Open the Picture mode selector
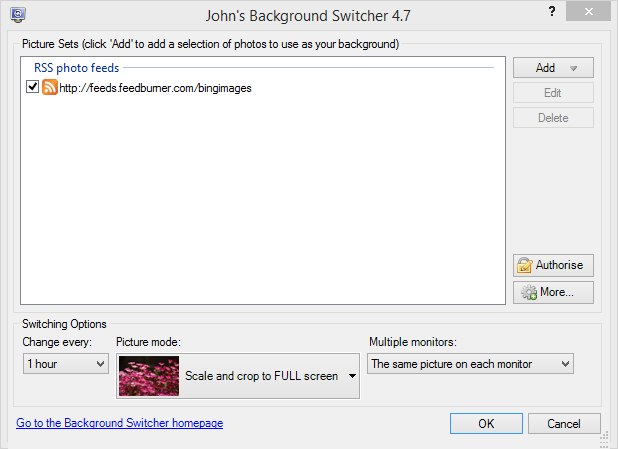Image resolution: width=618 pixels, height=449 pixels. 238,376
